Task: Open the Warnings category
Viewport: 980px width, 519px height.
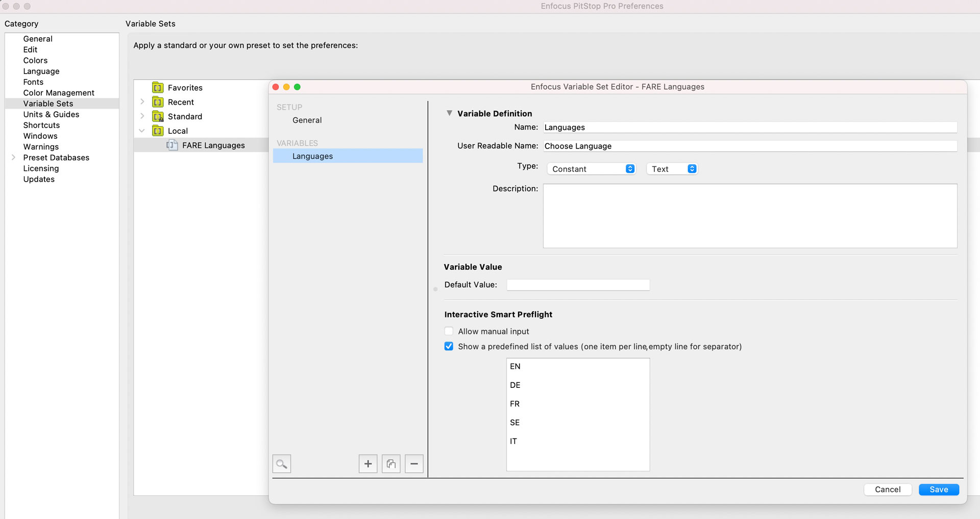Action: (41, 147)
